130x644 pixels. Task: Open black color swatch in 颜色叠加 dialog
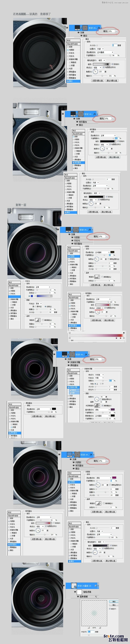click(54, 409)
